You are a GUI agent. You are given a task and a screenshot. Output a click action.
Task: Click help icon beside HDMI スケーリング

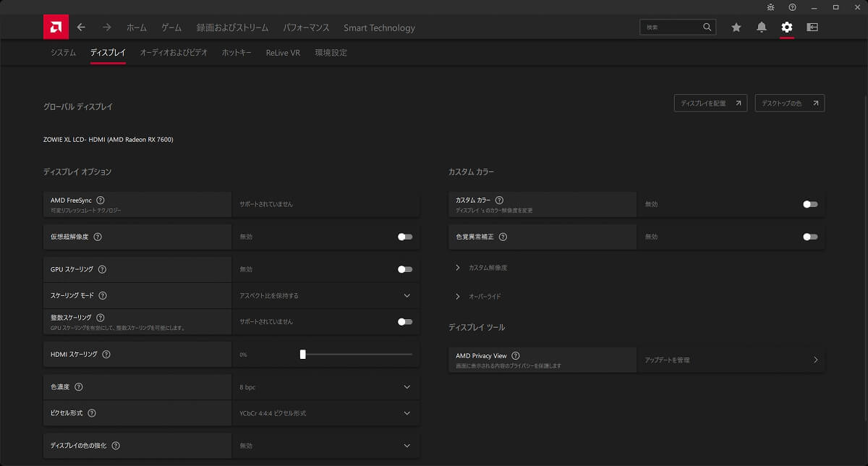[106, 355]
